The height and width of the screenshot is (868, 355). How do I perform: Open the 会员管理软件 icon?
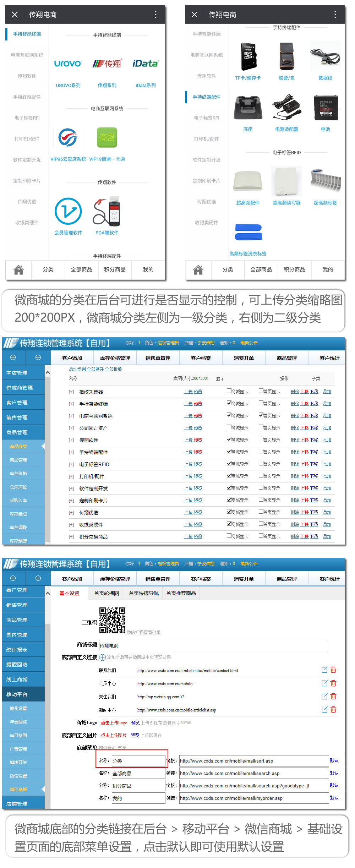pos(68,211)
